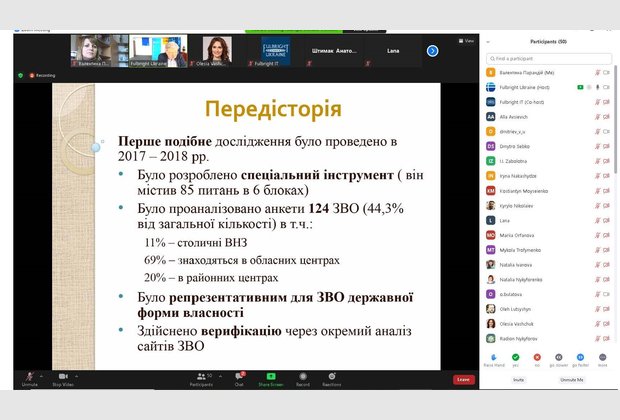
Task: Focus the Find a participant search box
Action: click(549, 59)
